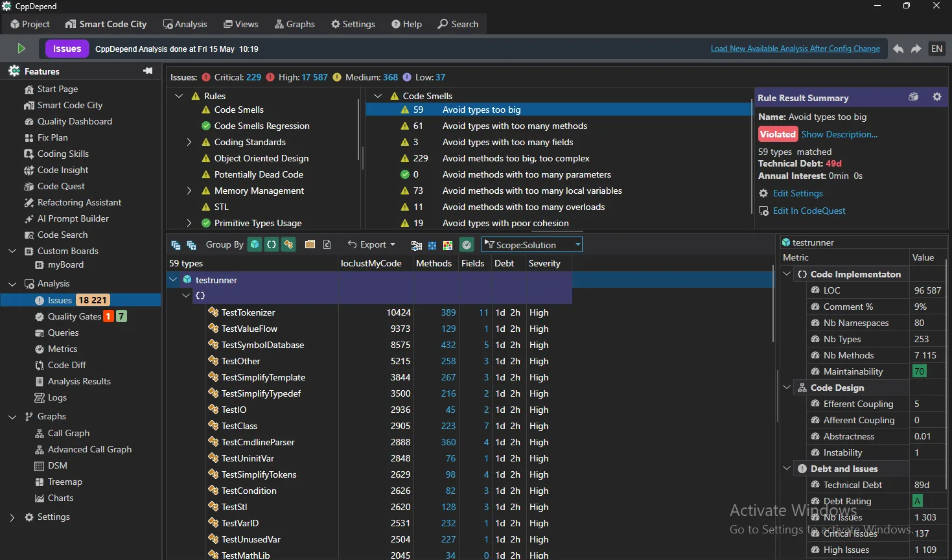Open the Export dropdown
The width and height of the screenshot is (952, 560).
click(371, 244)
